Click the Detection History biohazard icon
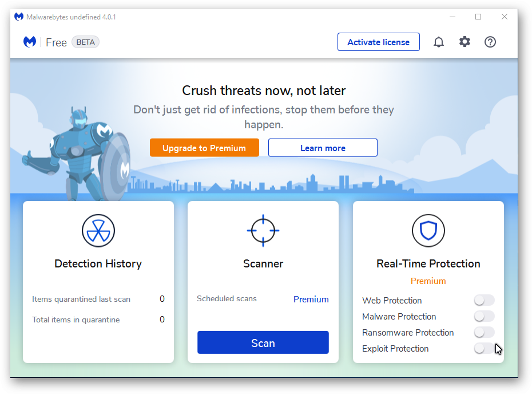The image size is (532, 394). click(x=98, y=231)
